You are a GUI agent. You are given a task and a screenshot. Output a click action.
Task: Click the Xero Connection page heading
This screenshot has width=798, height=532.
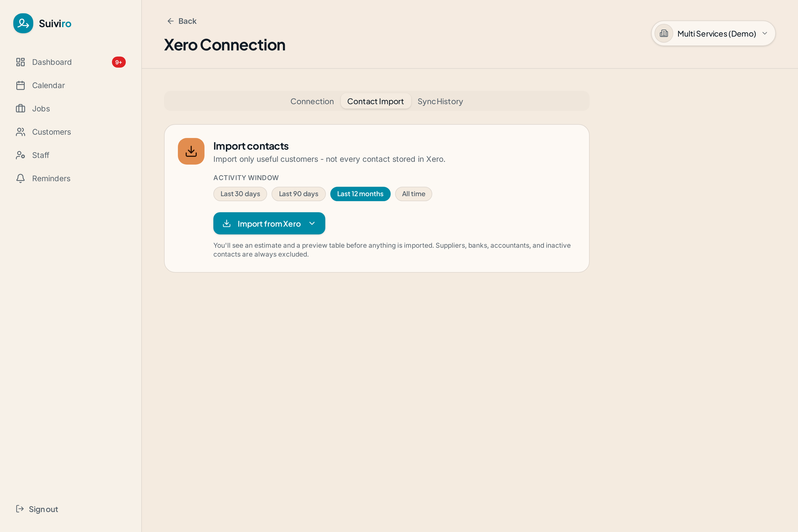225,45
